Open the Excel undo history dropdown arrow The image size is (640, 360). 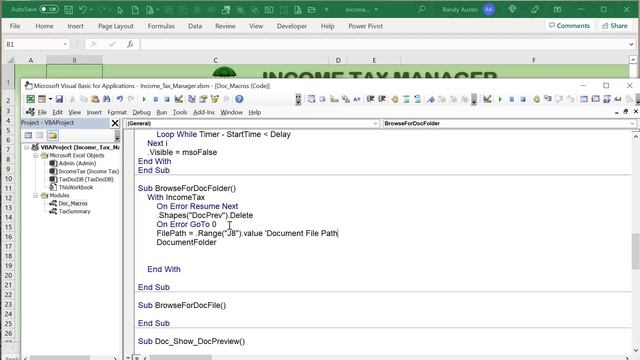[91, 9]
